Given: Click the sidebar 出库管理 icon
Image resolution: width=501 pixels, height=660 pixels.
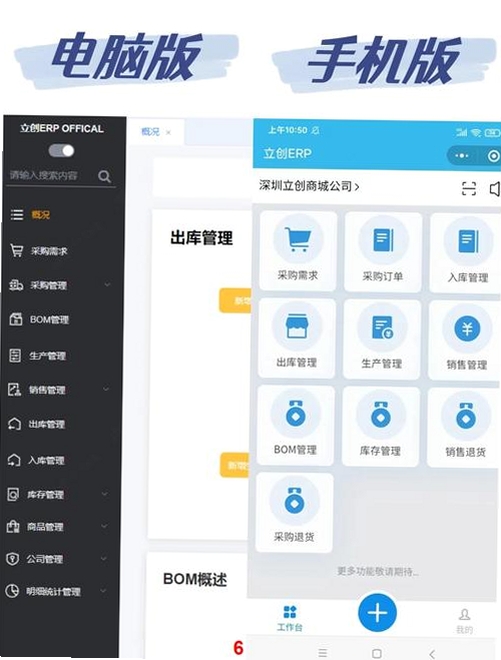Looking at the screenshot, I should [x=14, y=424].
